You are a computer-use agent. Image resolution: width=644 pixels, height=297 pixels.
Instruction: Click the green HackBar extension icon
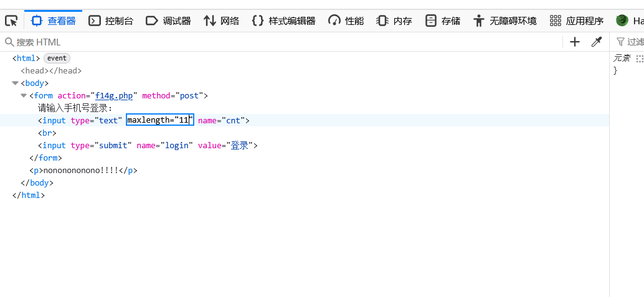[x=622, y=20]
